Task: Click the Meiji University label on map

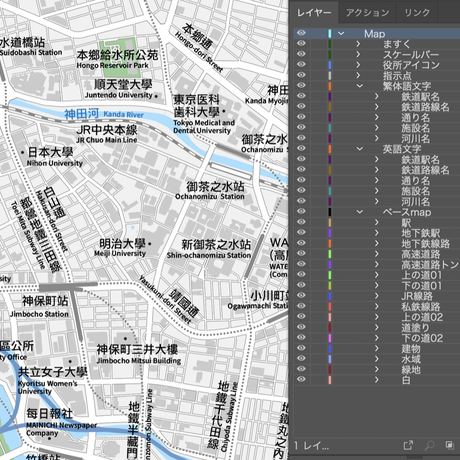Action: [120, 254]
